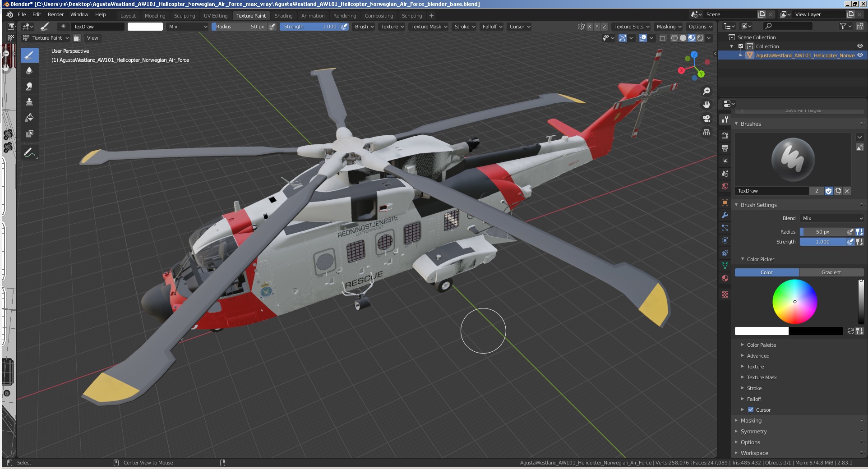This screenshot has width=868, height=469.
Task: Toggle viewport gizmos display
Action: (622, 38)
